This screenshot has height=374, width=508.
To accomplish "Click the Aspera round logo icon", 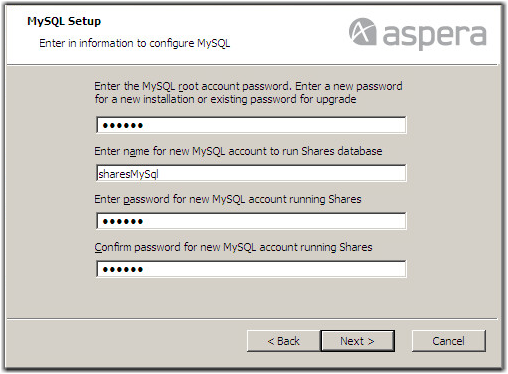I will point(363,32).
